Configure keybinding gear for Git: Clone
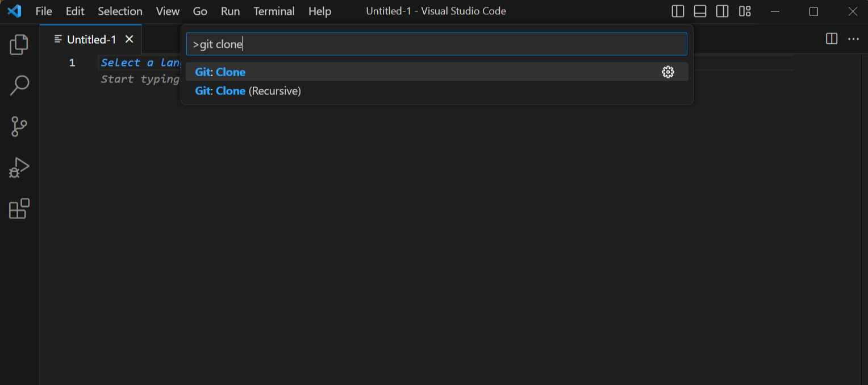The height and width of the screenshot is (385, 868). coord(668,72)
